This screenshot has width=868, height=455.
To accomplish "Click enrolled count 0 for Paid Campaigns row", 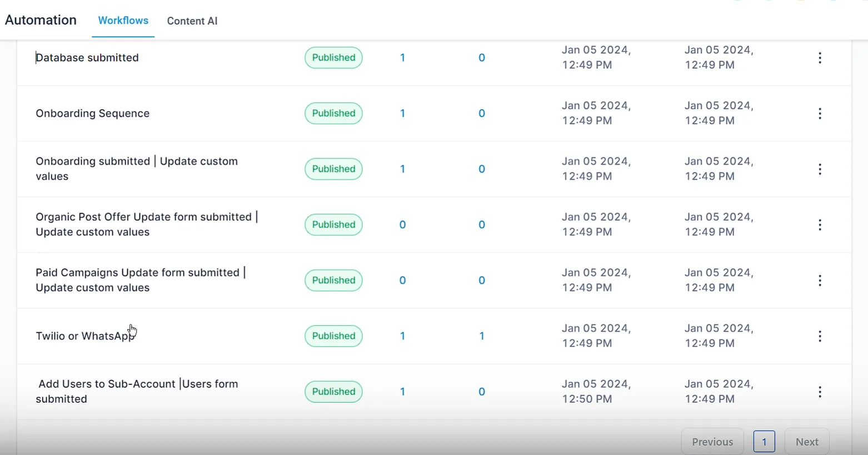I will pos(402,280).
